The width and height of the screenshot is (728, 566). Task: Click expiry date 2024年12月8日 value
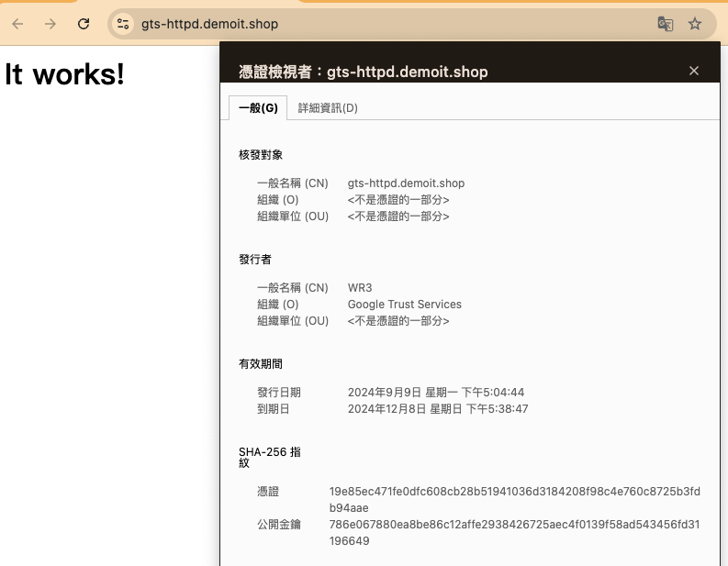pos(438,409)
